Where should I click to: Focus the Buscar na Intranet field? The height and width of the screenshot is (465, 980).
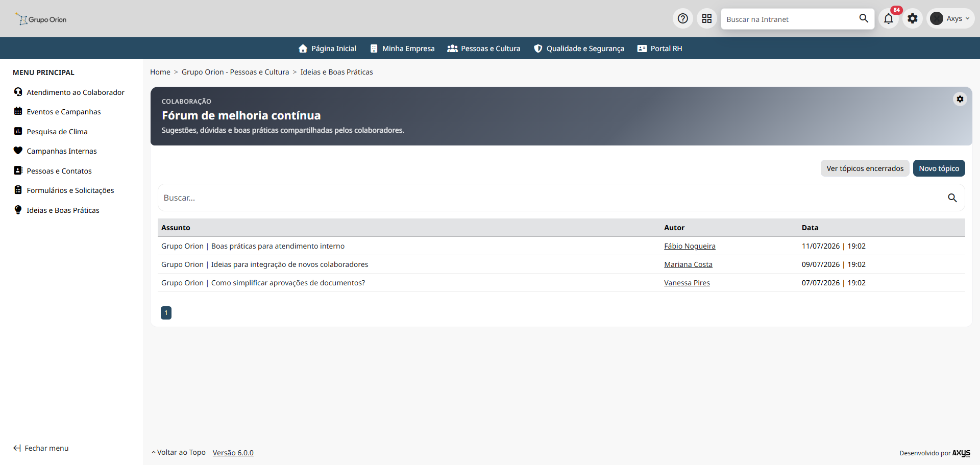click(789, 19)
